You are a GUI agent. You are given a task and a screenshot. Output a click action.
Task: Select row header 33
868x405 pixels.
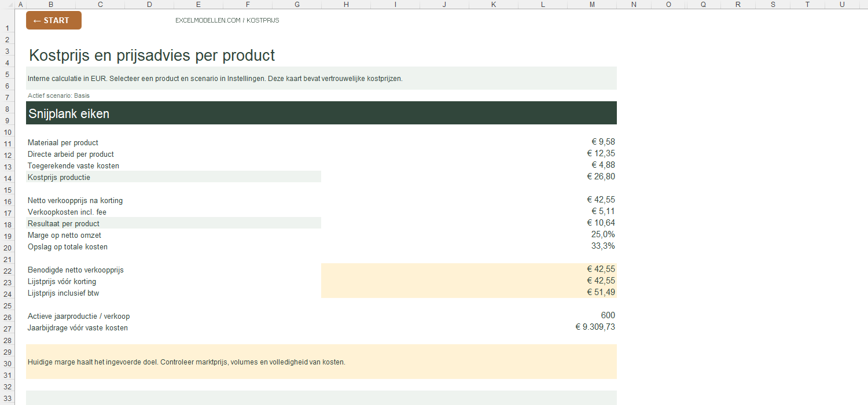click(8, 398)
